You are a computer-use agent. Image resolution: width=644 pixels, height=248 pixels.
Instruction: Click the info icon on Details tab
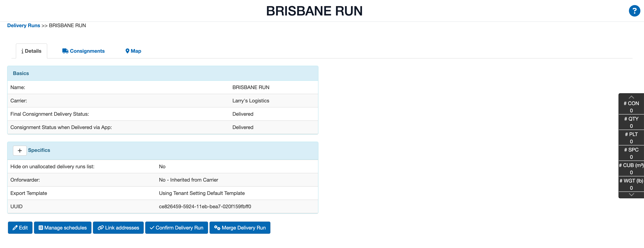coord(22,51)
